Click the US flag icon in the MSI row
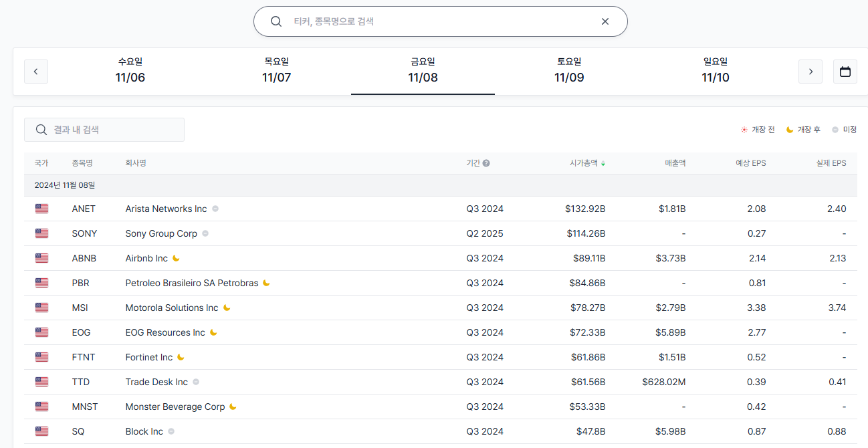 [x=41, y=308]
